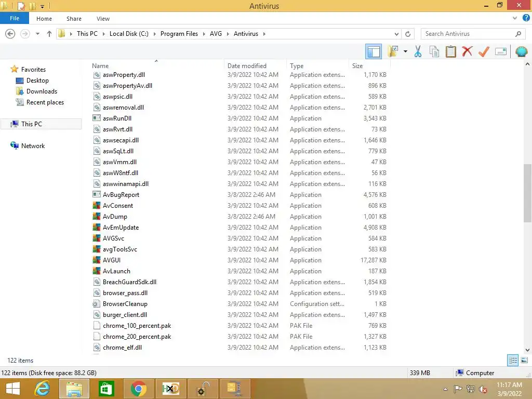
Task: Select the AVGUI application icon
Action: (97, 260)
